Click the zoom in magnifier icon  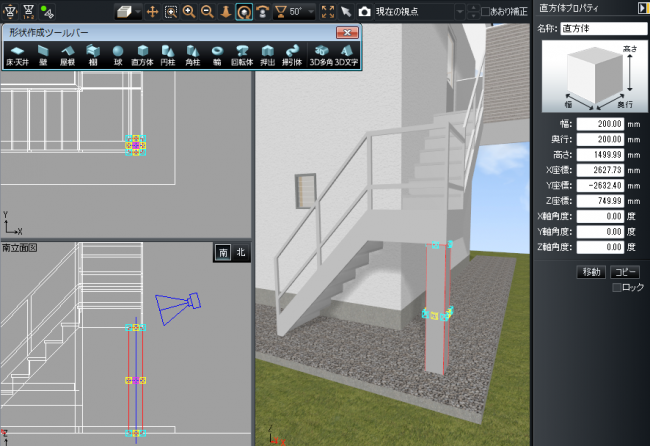tap(188, 11)
